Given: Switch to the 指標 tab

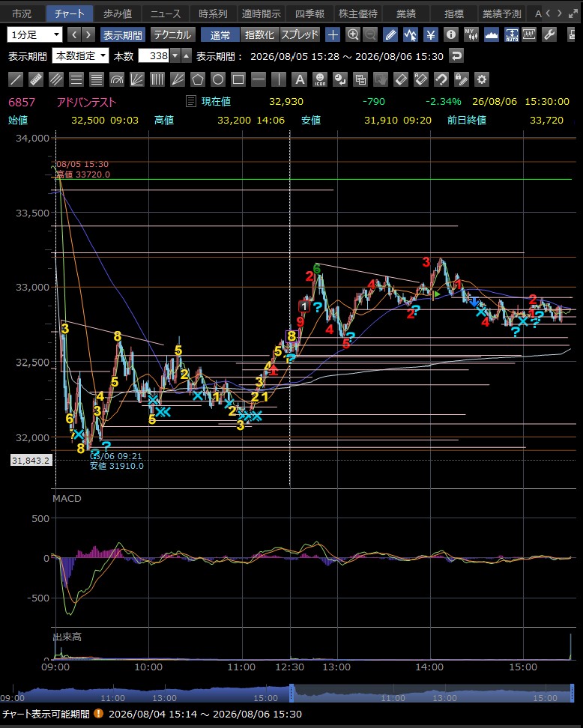Looking at the screenshot, I should pos(454,13).
